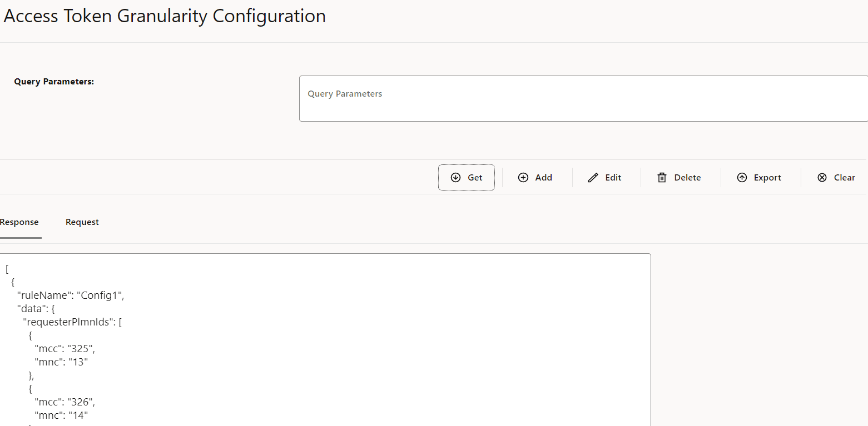Click the Access Token Granularity Configuration heading

point(164,16)
